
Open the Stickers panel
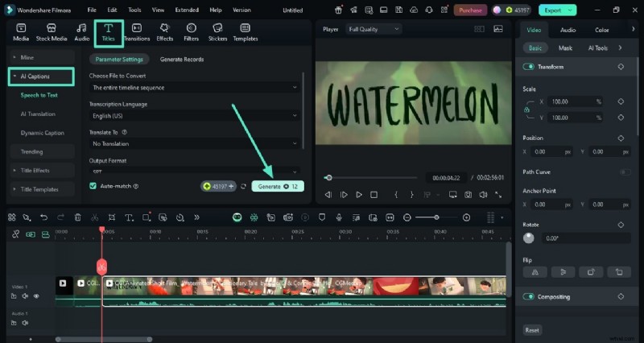(217, 31)
